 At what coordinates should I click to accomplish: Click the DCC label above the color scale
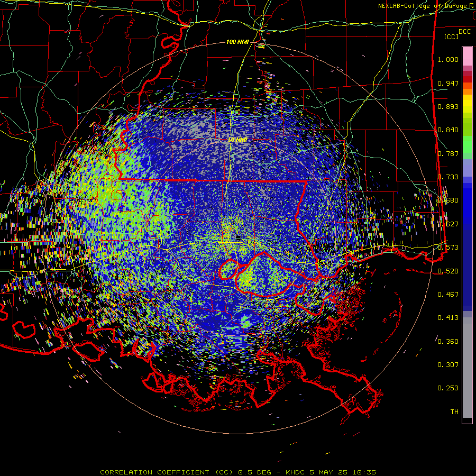(x=464, y=32)
